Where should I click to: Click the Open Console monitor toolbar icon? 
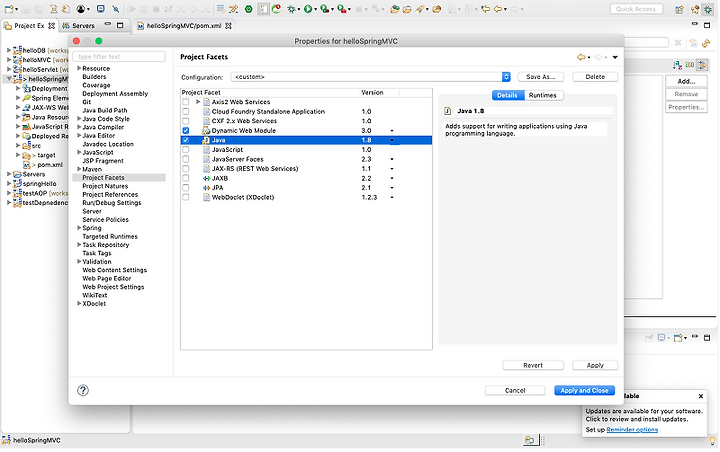101,9
